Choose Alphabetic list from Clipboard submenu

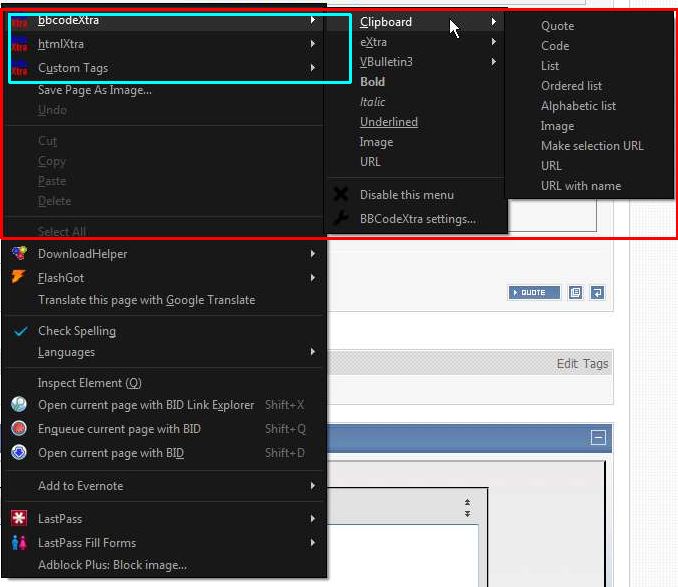coord(578,106)
